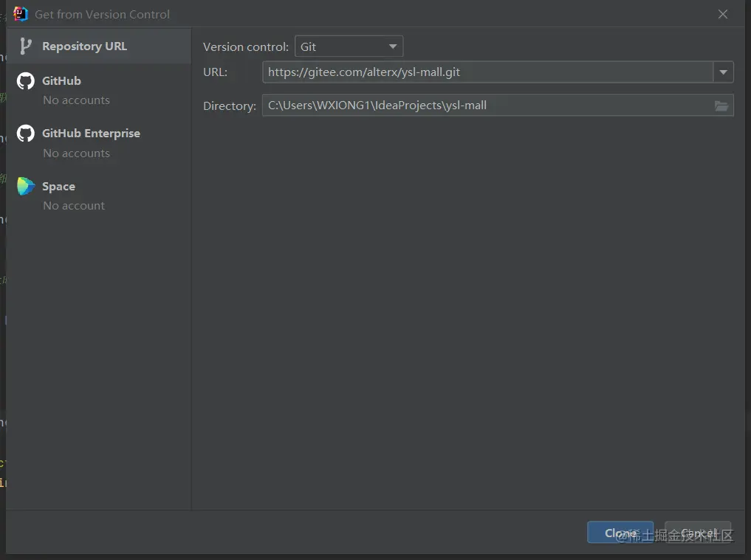Screen dimensions: 751x560
Task: Open the GitHub accounts section
Action: pyautogui.click(x=99, y=90)
